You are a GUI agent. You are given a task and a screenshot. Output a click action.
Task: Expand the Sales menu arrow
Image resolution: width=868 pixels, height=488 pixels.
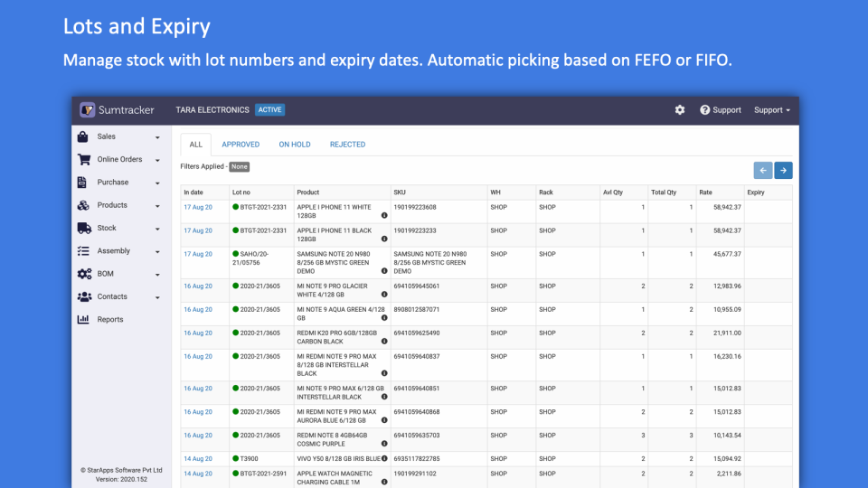tap(157, 137)
